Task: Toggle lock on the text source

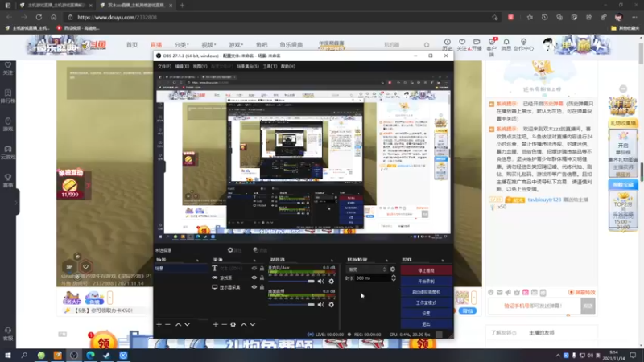Action: pos(262,269)
